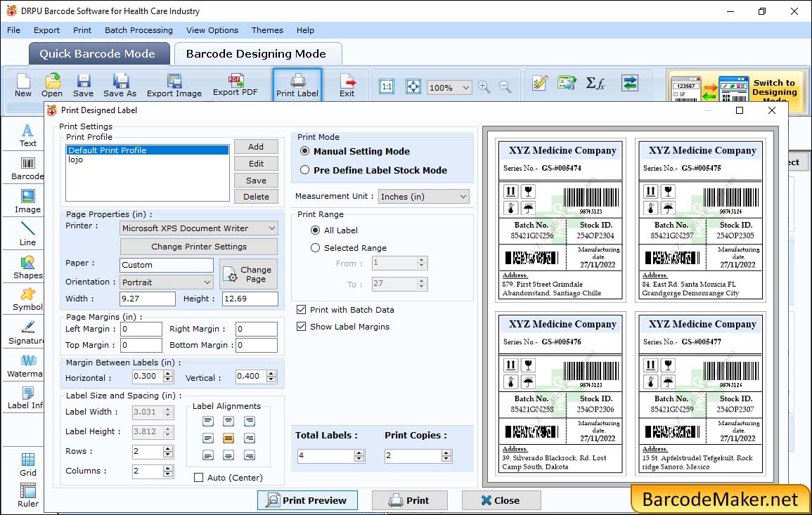Viewport: 812px width, 515px height.
Task: Click the Left Margin input field
Action: 141,330
